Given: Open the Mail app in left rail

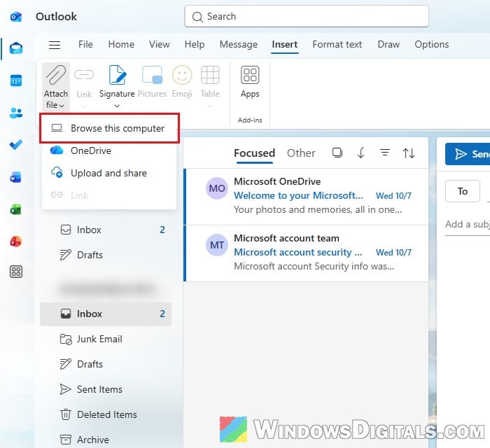Looking at the screenshot, I should point(16,48).
